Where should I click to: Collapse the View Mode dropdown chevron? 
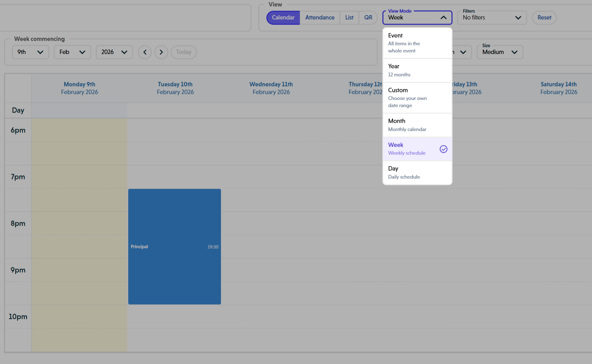(x=443, y=18)
